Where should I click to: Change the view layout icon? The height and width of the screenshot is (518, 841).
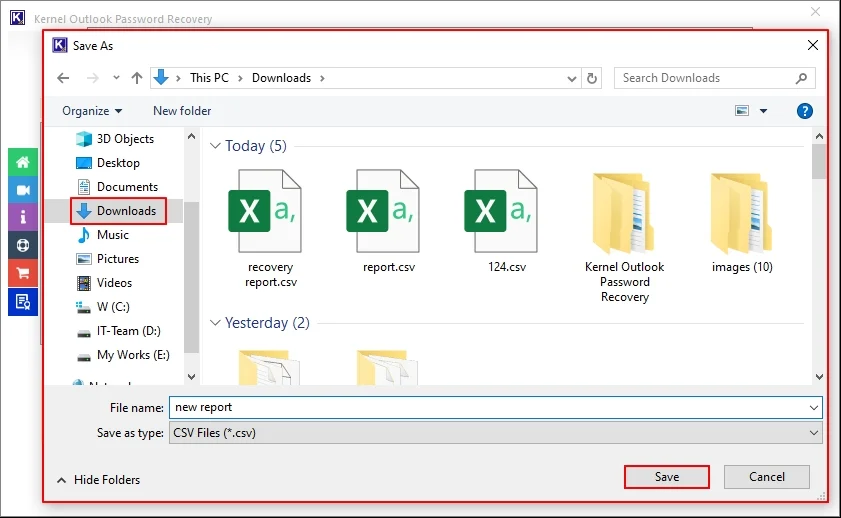tap(742, 110)
